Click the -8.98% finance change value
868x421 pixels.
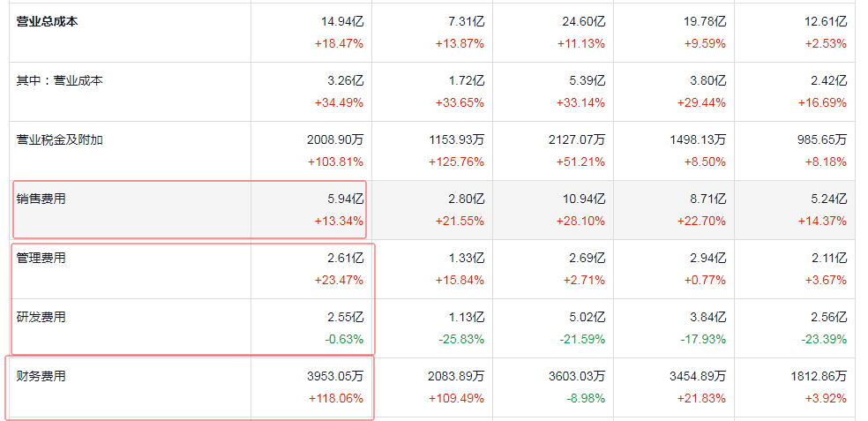click(x=586, y=398)
